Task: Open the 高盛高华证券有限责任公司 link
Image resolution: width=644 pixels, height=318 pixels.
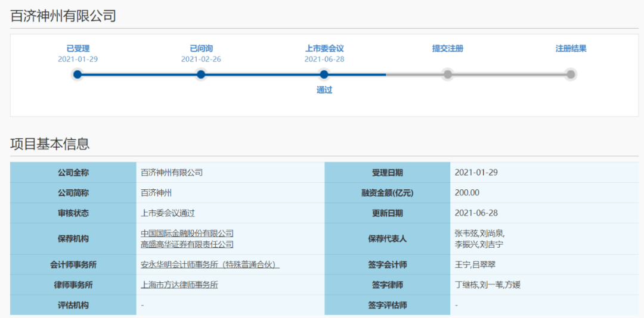Action: pos(187,245)
